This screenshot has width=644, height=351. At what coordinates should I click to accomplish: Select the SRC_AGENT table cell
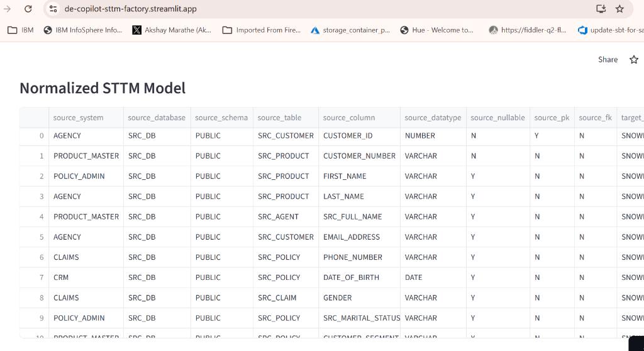(x=286, y=216)
